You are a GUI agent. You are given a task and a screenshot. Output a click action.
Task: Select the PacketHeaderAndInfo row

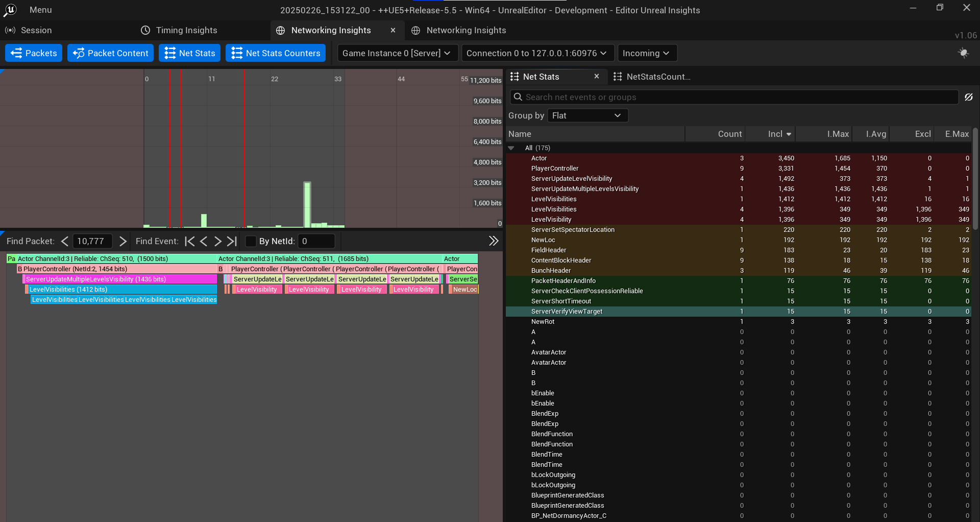click(739, 281)
